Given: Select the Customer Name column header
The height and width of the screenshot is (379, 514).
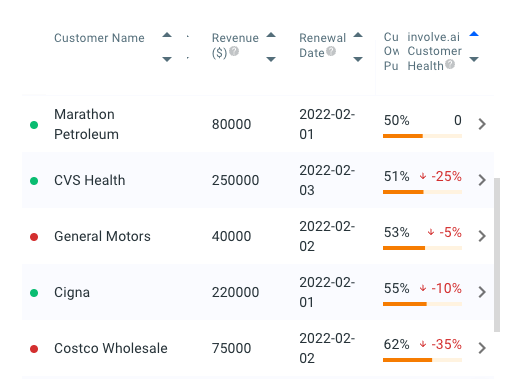Looking at the screenshot, I should (x=99, y=38).
